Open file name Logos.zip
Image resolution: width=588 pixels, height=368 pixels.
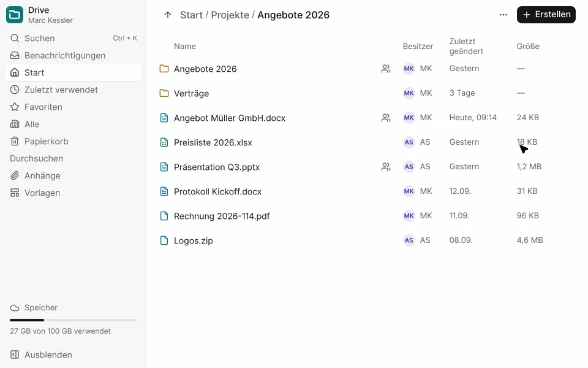193,240
